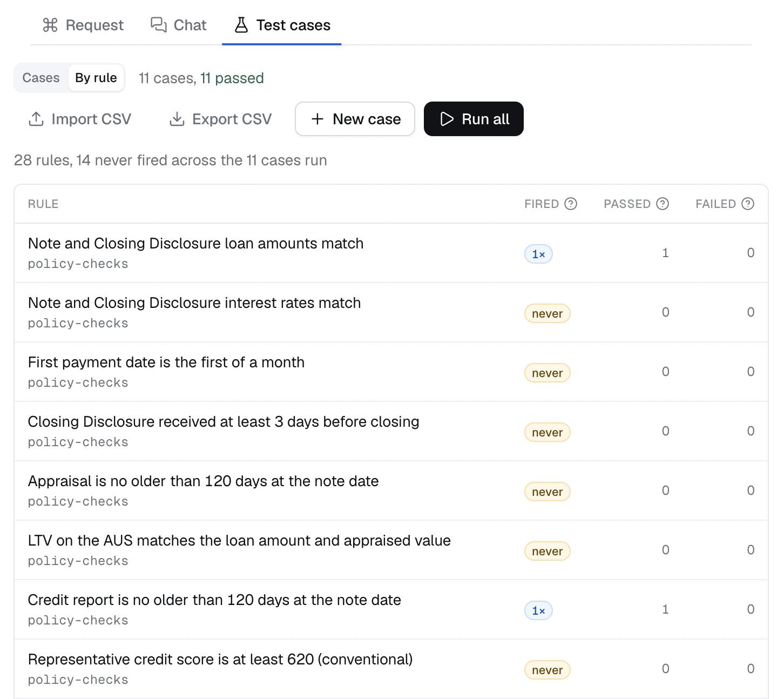
Task: Open help icon next to PASSED header
Action: (x=663, y=204)
